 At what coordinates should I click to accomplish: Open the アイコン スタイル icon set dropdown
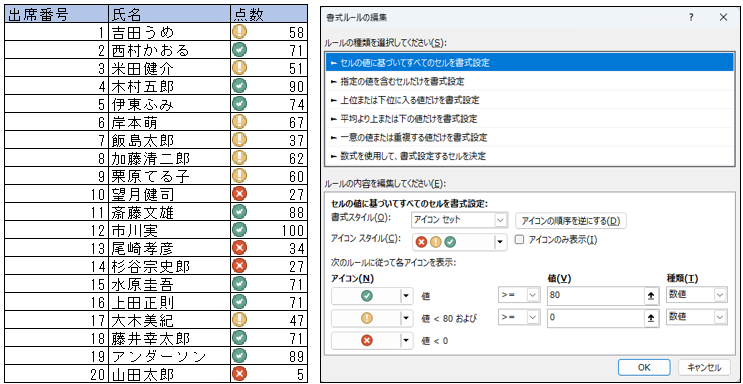click(x=460, y=242)
